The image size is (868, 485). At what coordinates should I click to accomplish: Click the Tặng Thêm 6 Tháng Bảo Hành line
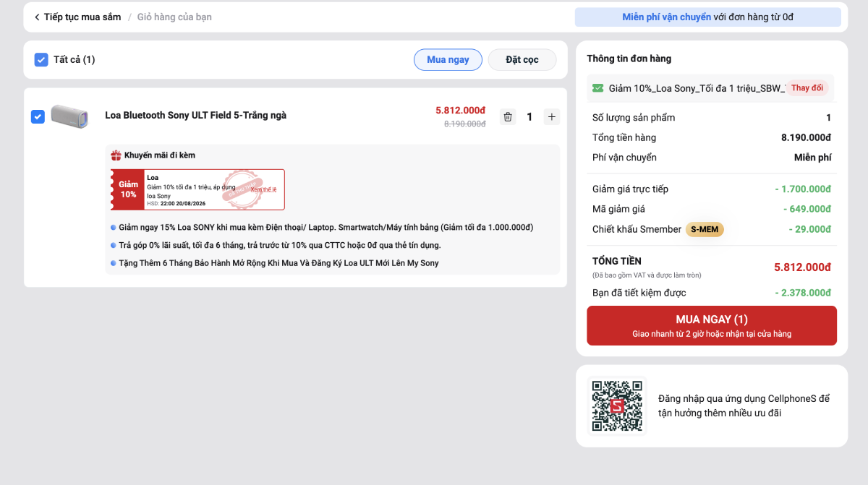pyautogui.click(x=278, y=263)
